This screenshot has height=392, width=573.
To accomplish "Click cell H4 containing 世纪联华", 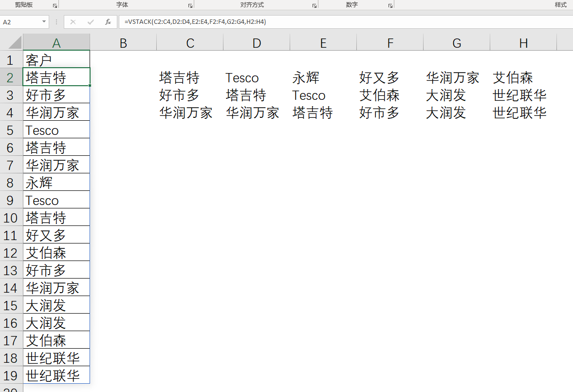I will point(523,112).
